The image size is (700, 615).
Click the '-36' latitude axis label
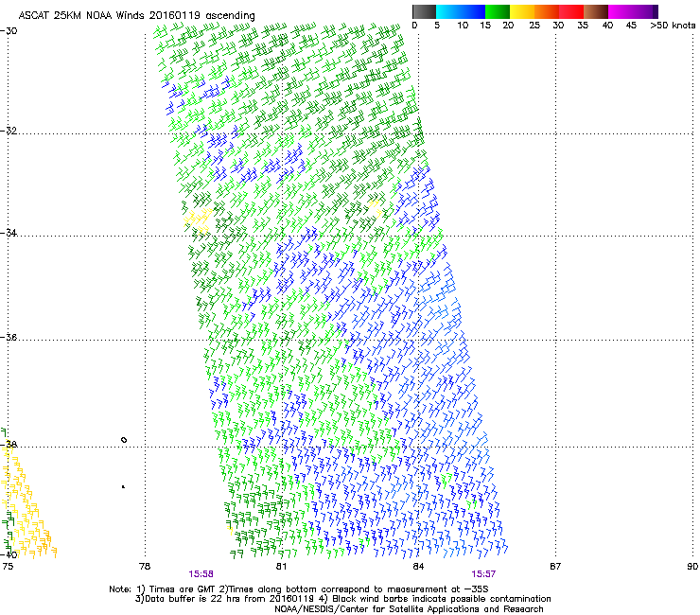[9, 337]
